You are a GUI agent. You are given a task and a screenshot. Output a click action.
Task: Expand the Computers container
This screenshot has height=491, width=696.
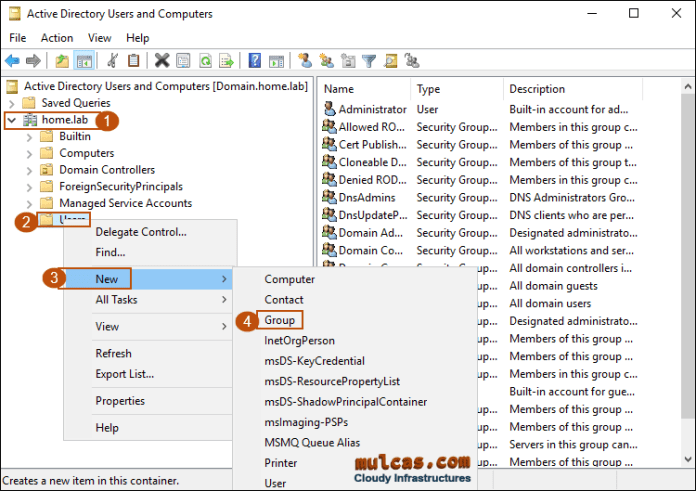coord(29,154)
